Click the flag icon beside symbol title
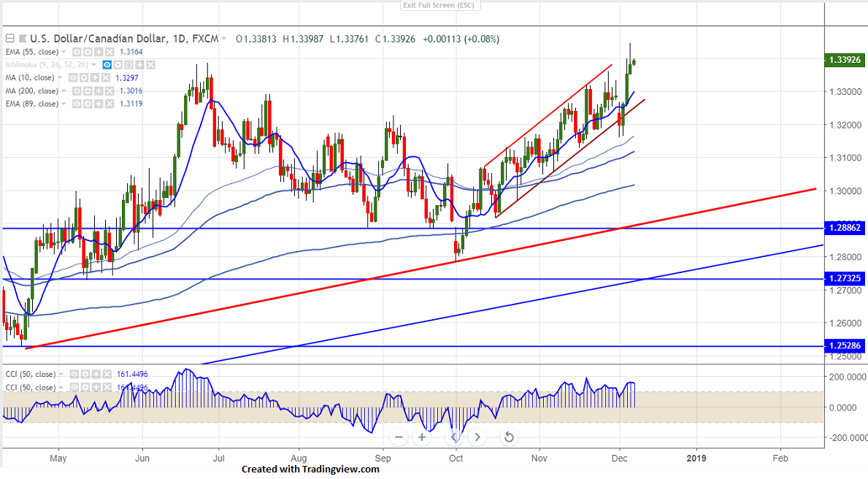 point(23,39)
